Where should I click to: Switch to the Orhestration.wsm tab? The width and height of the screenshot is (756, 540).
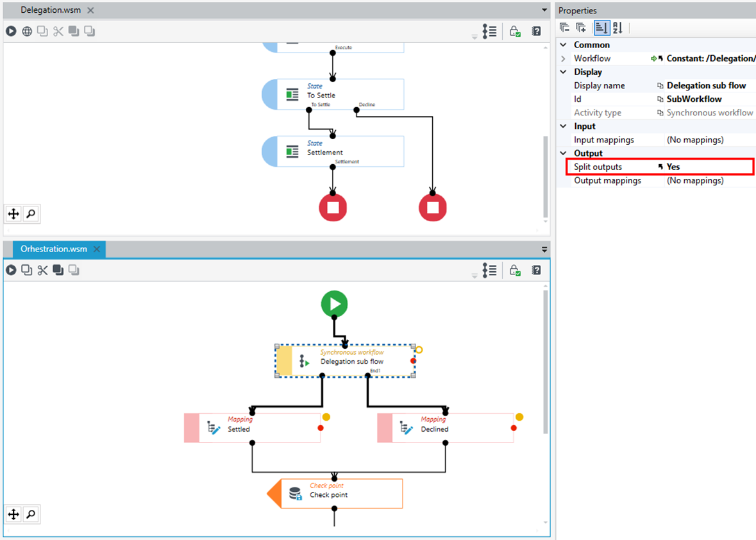(53, 249)
